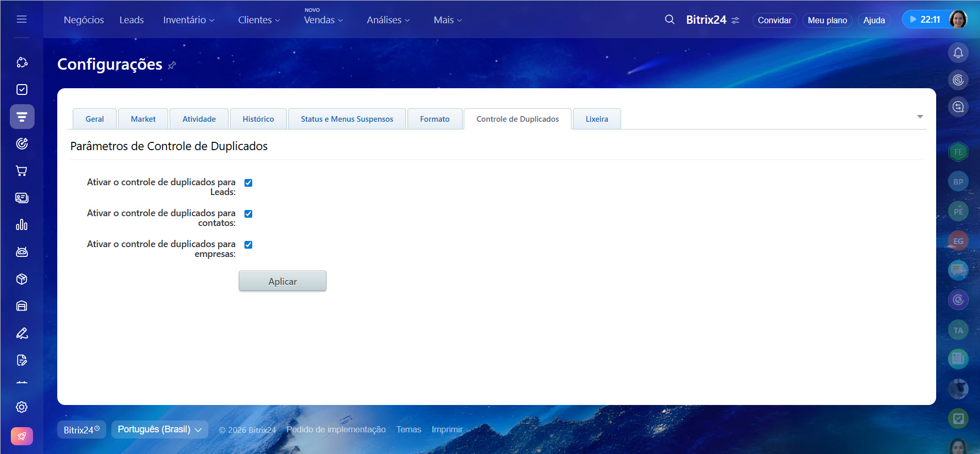Select the Status e Menus Suspensos tab
Image resolution: width=980 pixels, height=454 pixels.
tap(347, 119)
